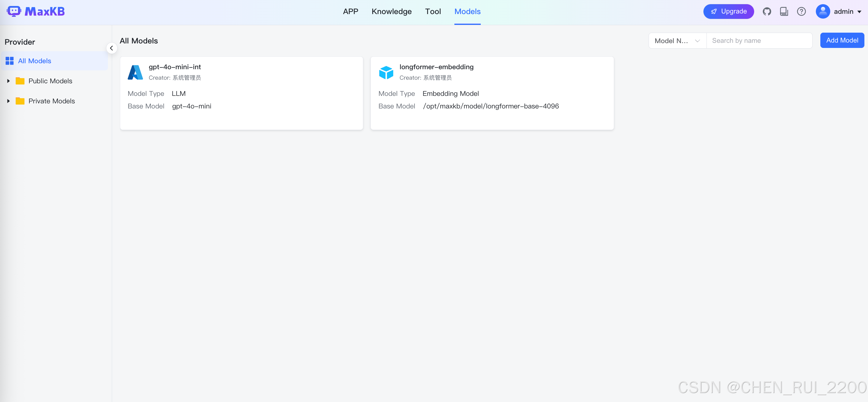
Task: Click the Public Models folder icon
Action: (20, 81)
